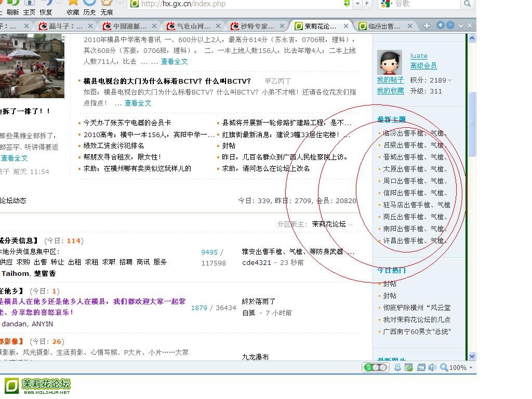The image size is (532, 399).
Task: Close the 中国潜艇 tab
Action: 154,26
